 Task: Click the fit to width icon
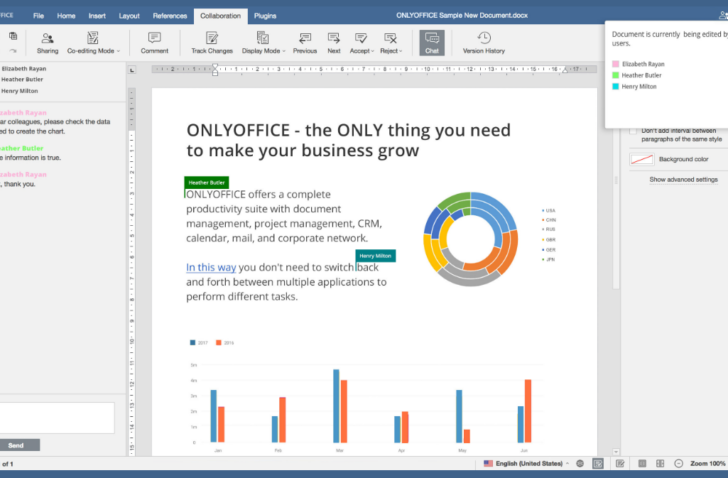(x=660, y=463)
